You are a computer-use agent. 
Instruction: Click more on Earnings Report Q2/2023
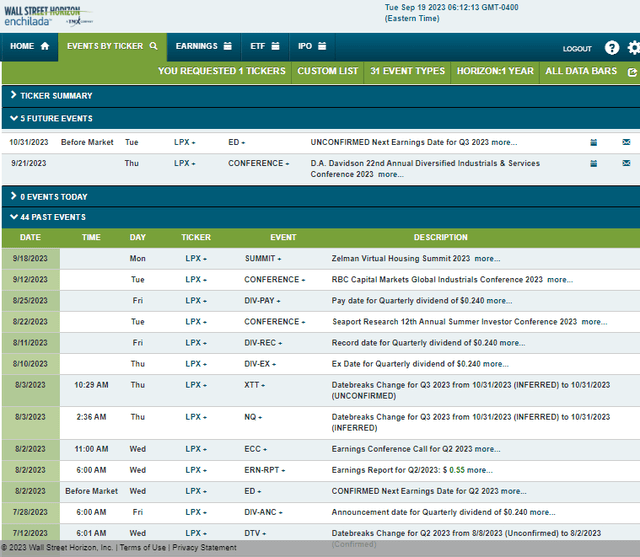480,470
